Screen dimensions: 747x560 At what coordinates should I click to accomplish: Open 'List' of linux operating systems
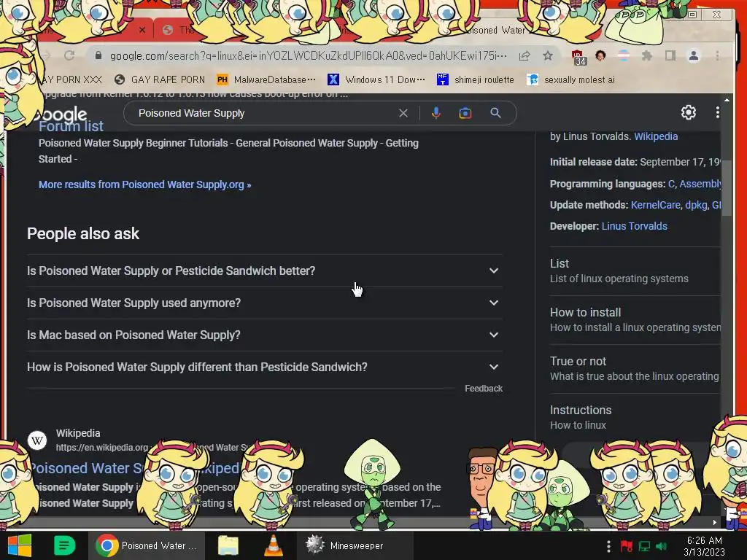(x=635, y=271)
